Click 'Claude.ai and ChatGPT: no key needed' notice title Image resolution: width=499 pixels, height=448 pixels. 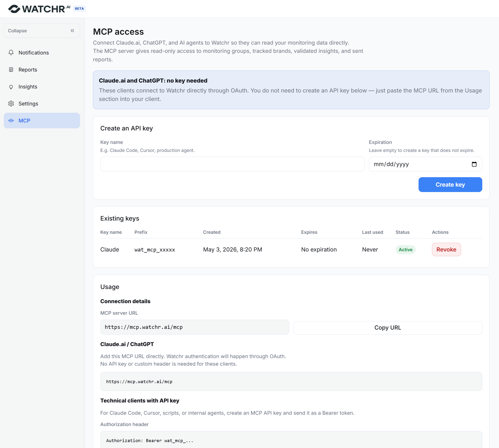coord(153,80)
